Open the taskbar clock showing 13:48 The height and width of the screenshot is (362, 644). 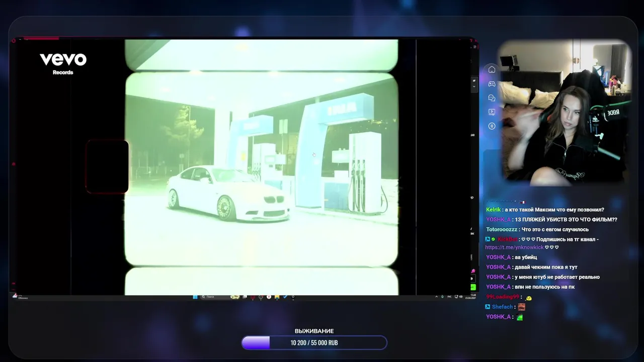470,296
